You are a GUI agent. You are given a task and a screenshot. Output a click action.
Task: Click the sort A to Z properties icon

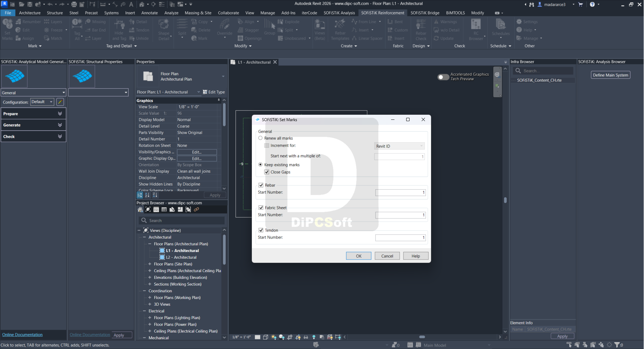pos(147,195)
